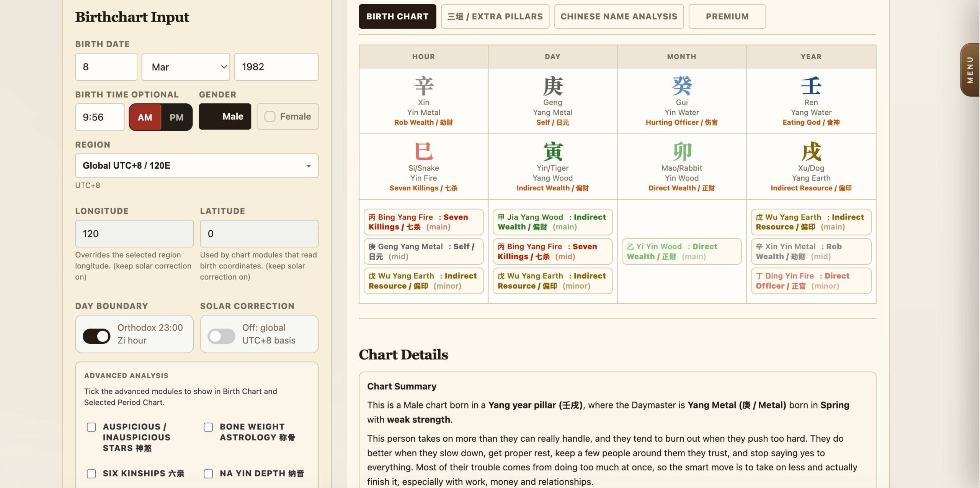Check Six Kinships 六亲 option
This screenshot has width=980, height=488.
[x=91, y=473]
